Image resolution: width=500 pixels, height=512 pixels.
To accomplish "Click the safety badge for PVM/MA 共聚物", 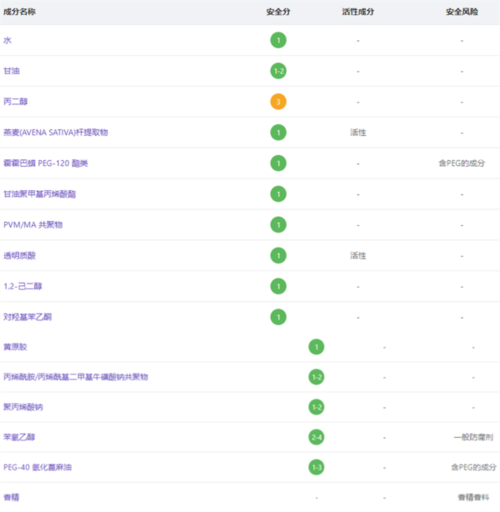I will tap(278, 225).
